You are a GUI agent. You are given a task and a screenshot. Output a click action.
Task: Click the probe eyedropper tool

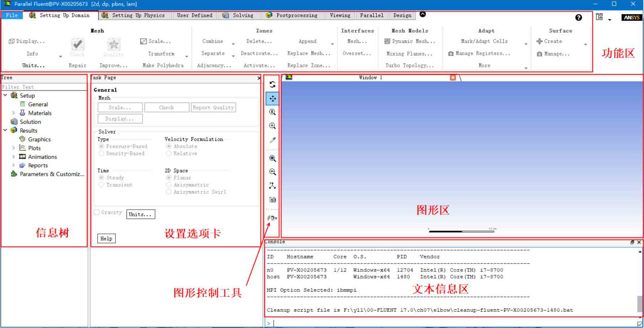point(272,140)
